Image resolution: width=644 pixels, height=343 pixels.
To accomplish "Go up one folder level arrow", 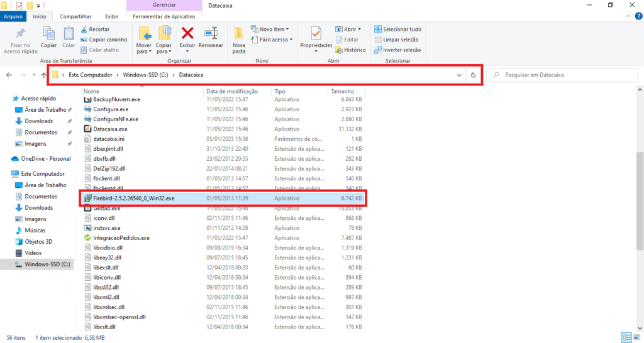I will (43, 75).
